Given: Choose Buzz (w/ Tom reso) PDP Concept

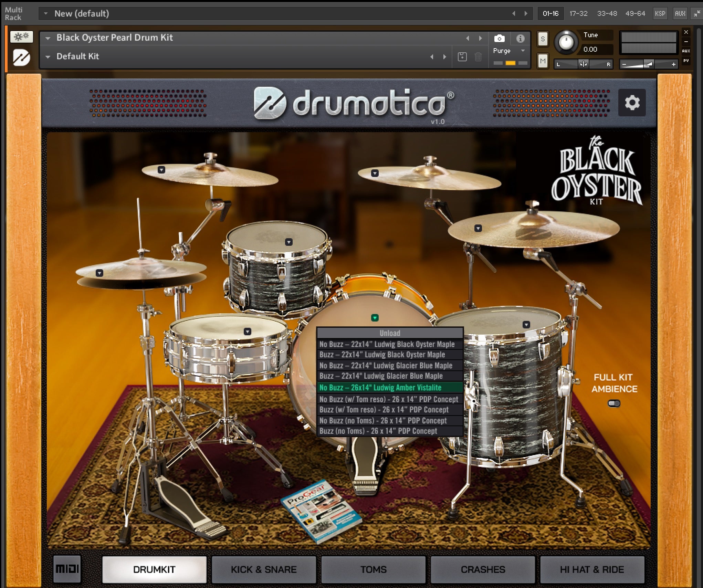Looking at the screenshot, I should coord(390,410).
